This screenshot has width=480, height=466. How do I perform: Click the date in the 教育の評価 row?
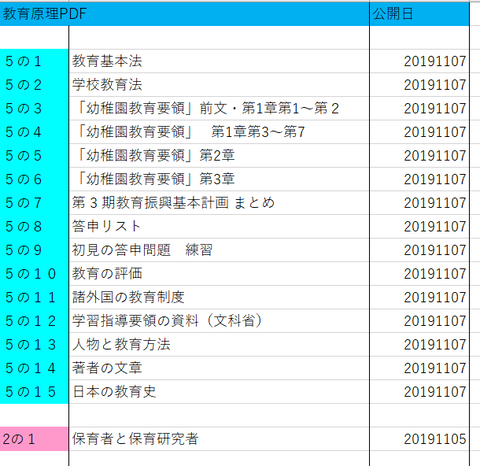coord(419,274)
